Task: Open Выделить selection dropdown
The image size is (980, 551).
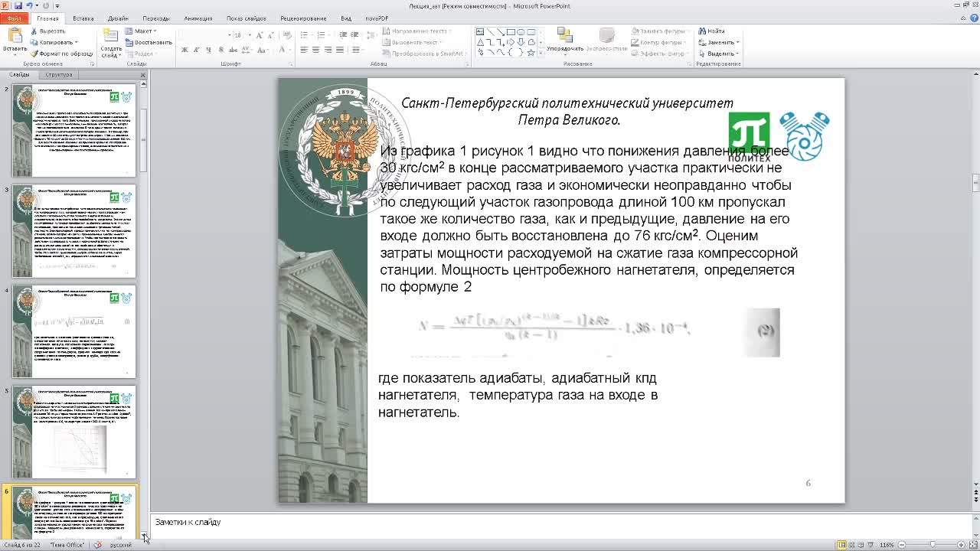Action: [x=719, y=54]
